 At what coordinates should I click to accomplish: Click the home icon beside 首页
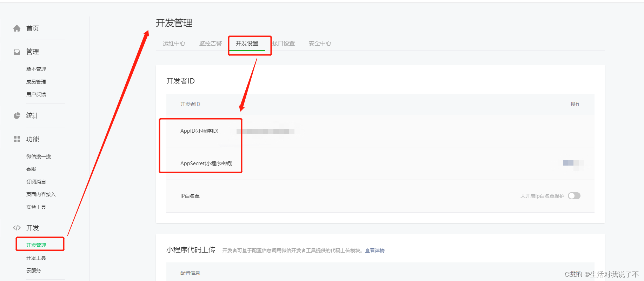click(17, 28)
